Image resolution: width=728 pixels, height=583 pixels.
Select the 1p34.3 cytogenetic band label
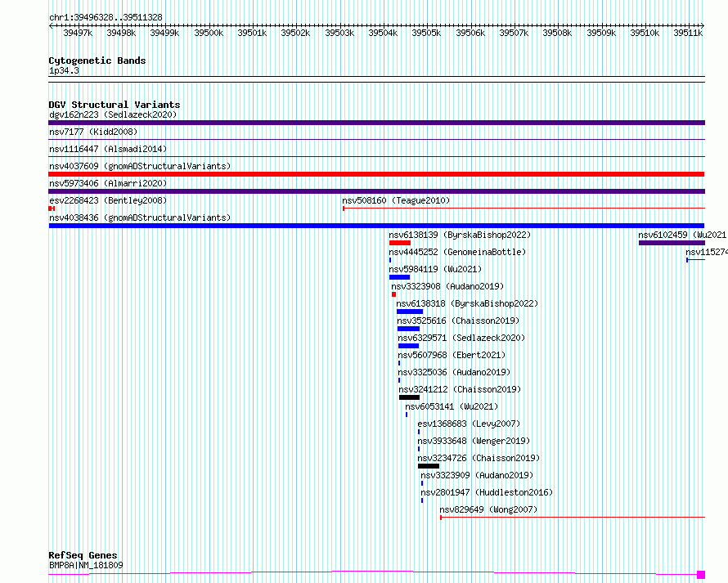coord(64,71)
